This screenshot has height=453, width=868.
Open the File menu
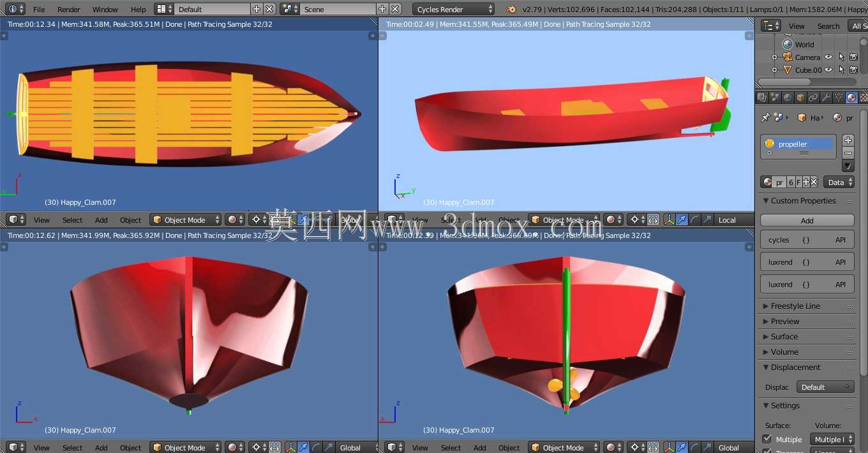tap(39, 10)
